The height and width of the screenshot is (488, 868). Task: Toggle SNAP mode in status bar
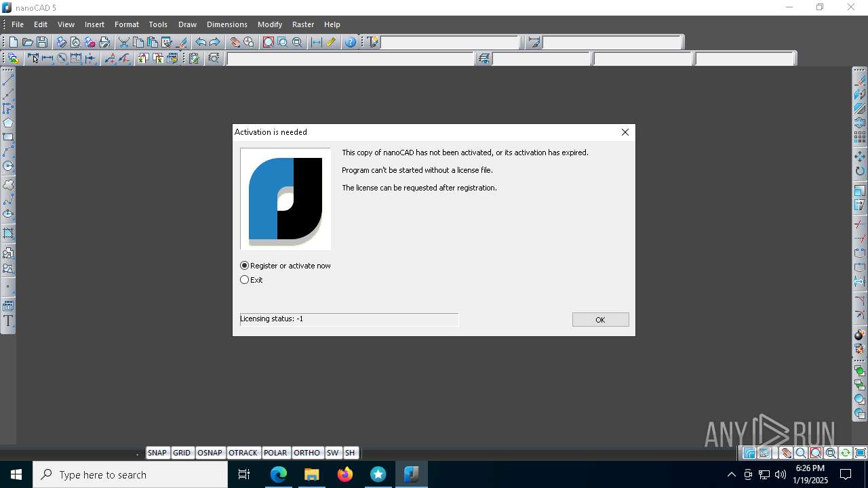157,453
